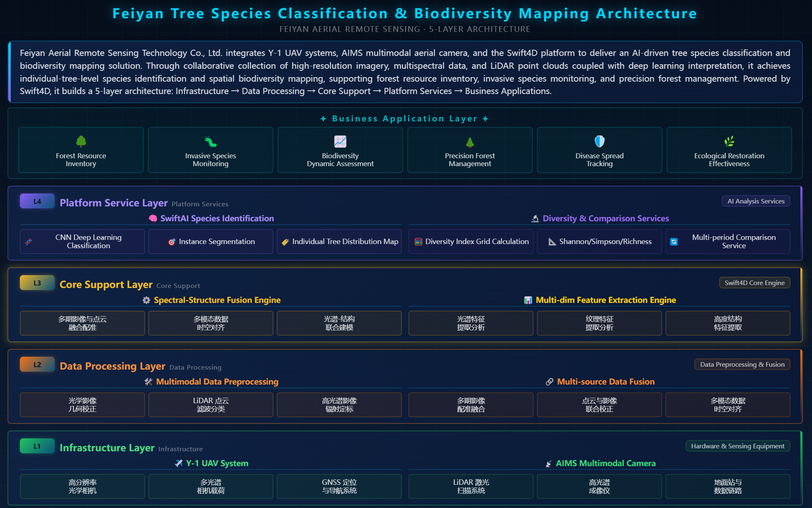Click the 多期影像配准融合 card
This screenshot has height=508, width=812.
(471, 405)
